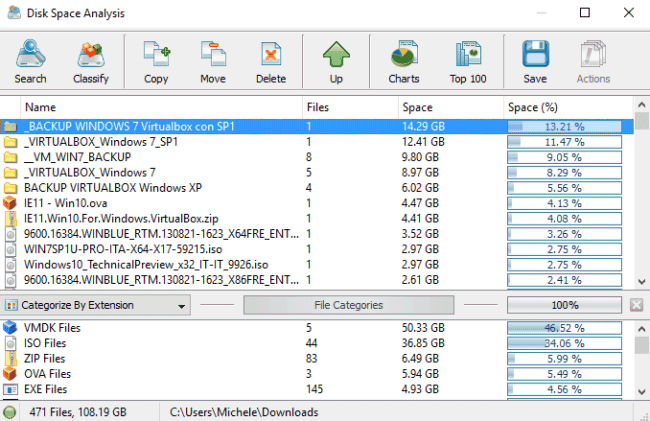Sort by the Files column header
The height and width of the screenshot is (421, 650).
350,106
